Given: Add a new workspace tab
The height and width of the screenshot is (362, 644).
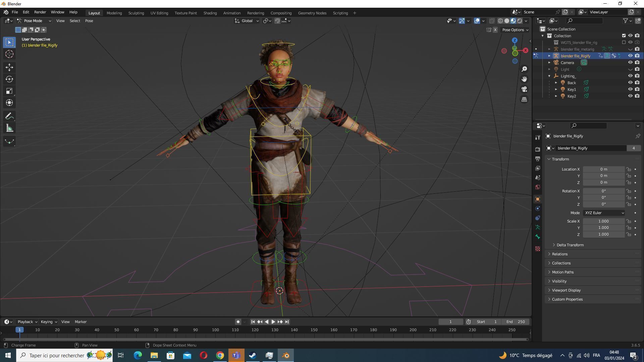Looking at the screenshot, I should tap(355, 13).
